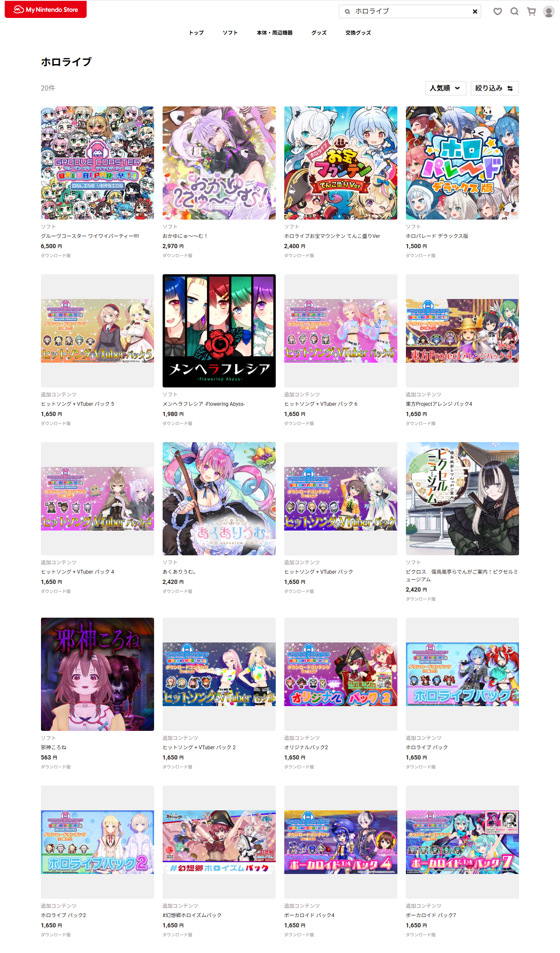Open Groove Coaster Wai Wai Party thumbnail

[97, 163]
